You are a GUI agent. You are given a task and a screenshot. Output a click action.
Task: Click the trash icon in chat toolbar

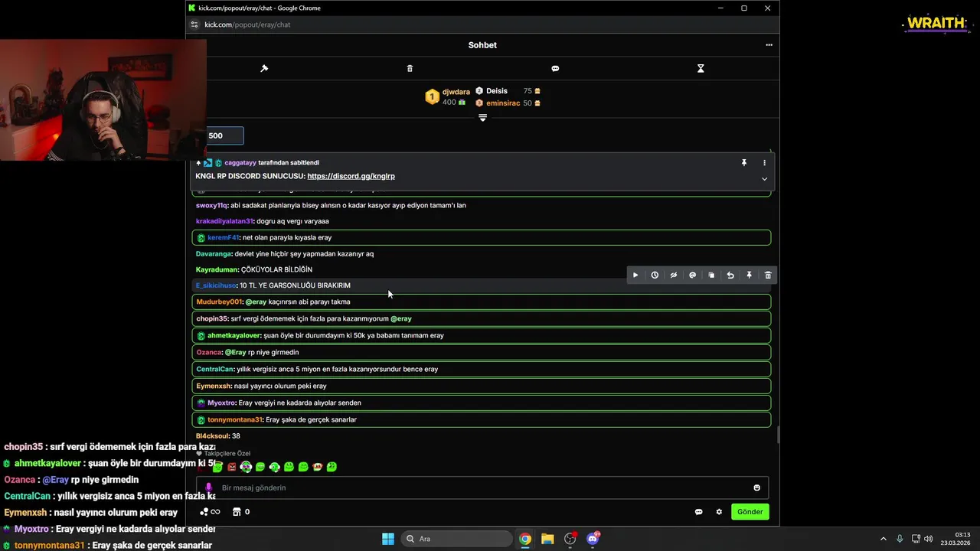[410, 68]
